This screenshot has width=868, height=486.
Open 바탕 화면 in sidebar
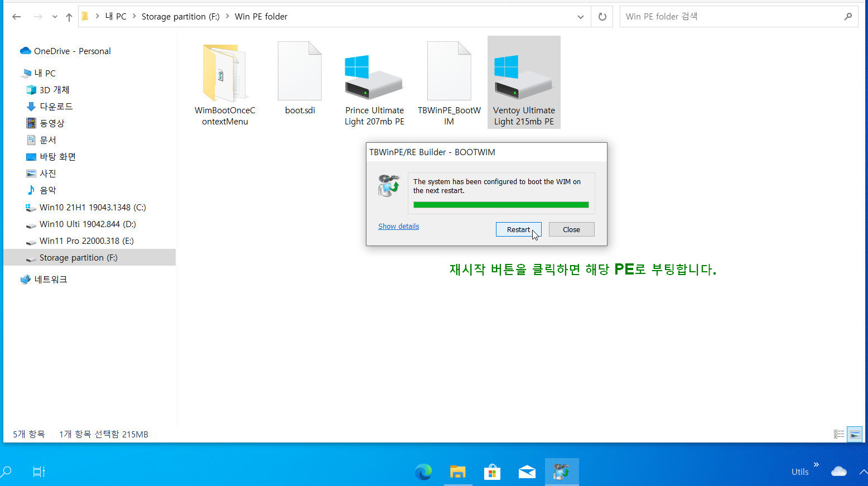[x=51, y=157]
